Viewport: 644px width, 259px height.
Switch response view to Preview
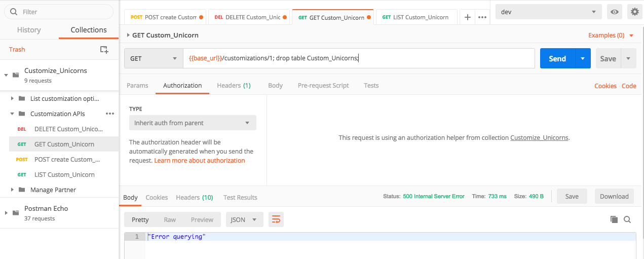coord(202,219)
